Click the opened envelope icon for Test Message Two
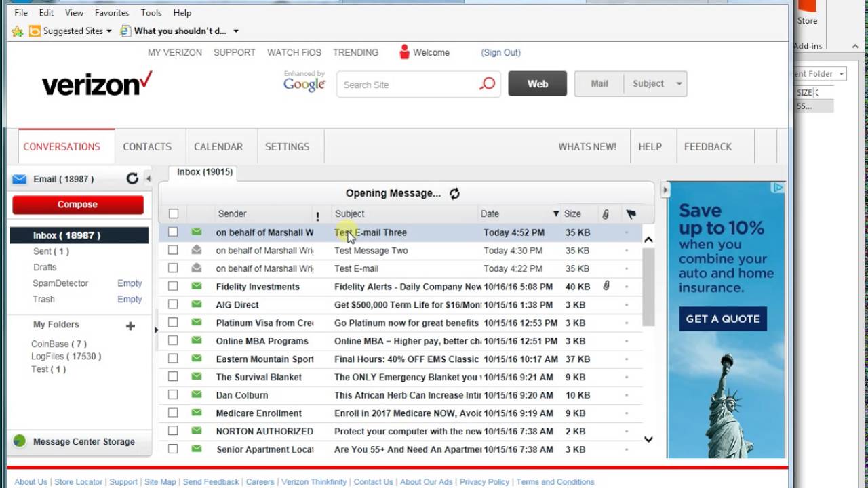Viewport: 868px width, 488px height. pyautogui.click(x=197, y=250)
